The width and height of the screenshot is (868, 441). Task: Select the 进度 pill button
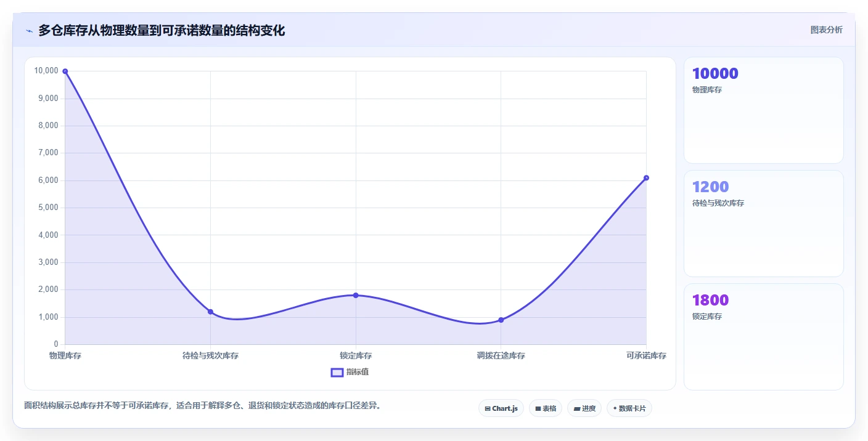tap(584, 408)
